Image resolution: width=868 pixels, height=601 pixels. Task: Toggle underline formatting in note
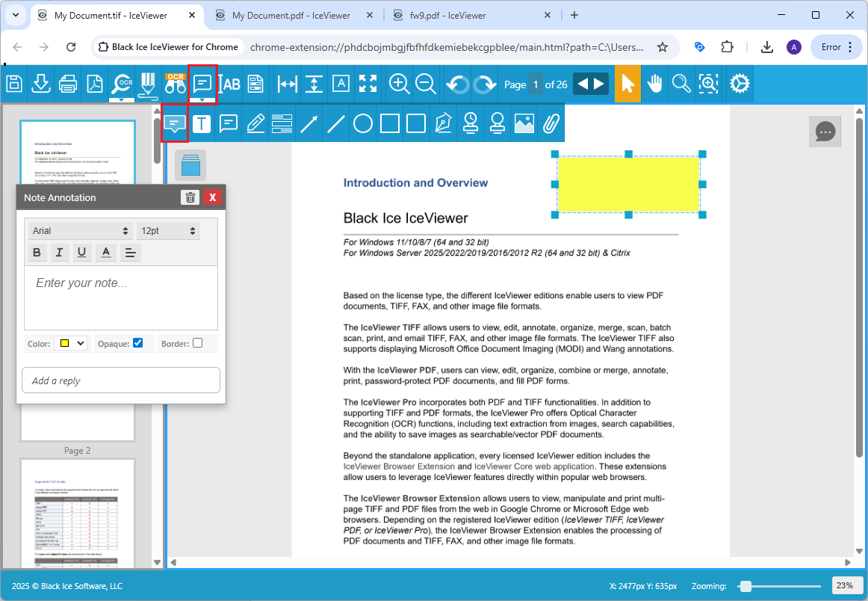click(82, 253)
